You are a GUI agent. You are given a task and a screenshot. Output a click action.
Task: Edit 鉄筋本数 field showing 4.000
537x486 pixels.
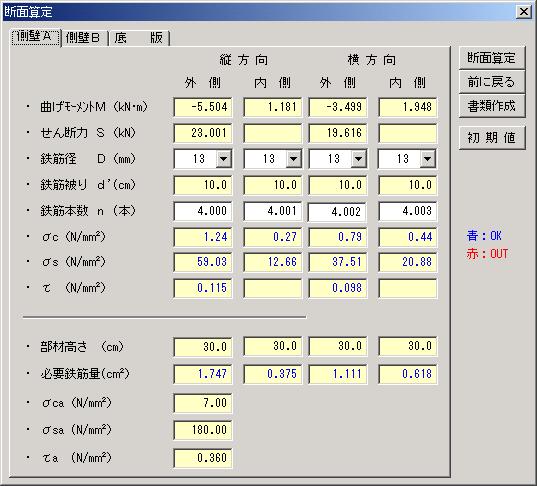pyautogui.click(x=203, y=211)
